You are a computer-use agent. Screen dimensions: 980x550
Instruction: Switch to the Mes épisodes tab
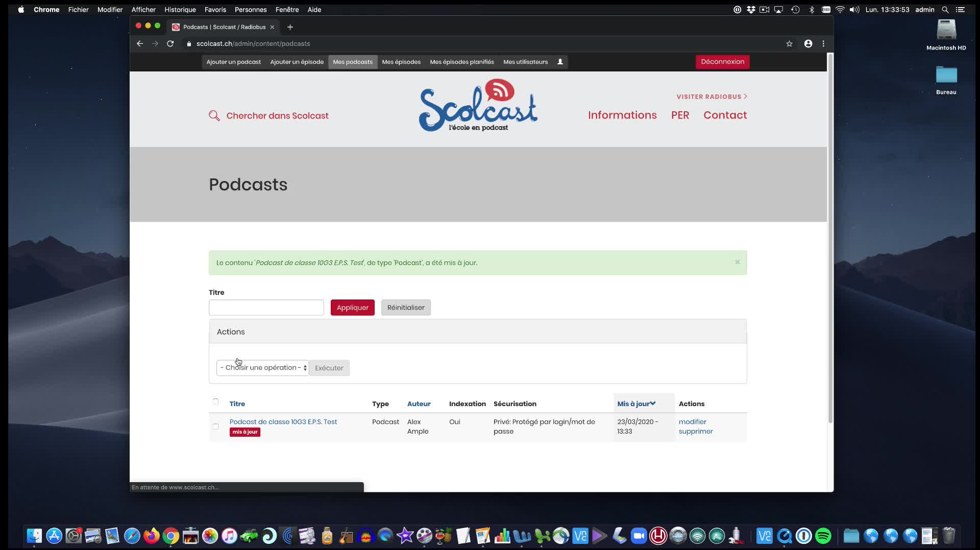point(401,62)
